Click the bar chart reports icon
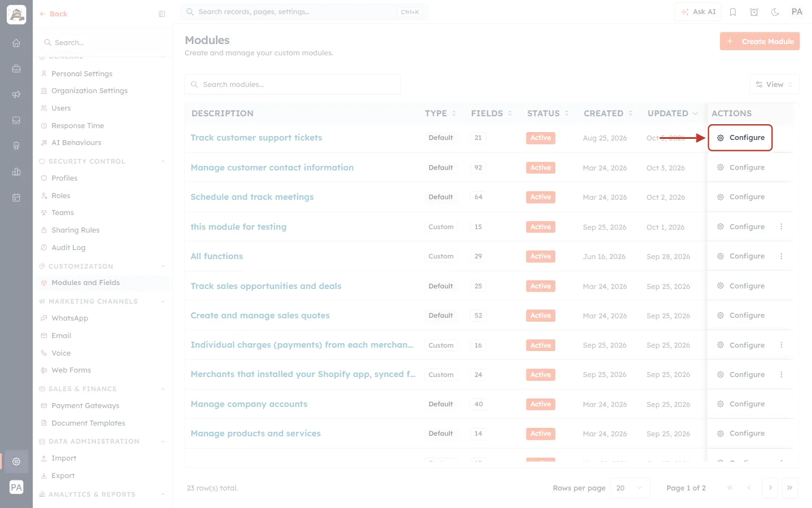Viewport: 812px width, 508px height. point(16,172)
